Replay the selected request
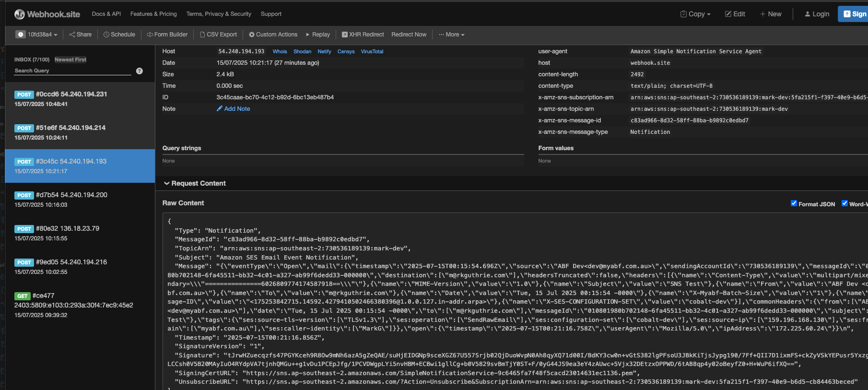This screenshot has height=390, width=868. pyautogui.click(x=318, y=35)
